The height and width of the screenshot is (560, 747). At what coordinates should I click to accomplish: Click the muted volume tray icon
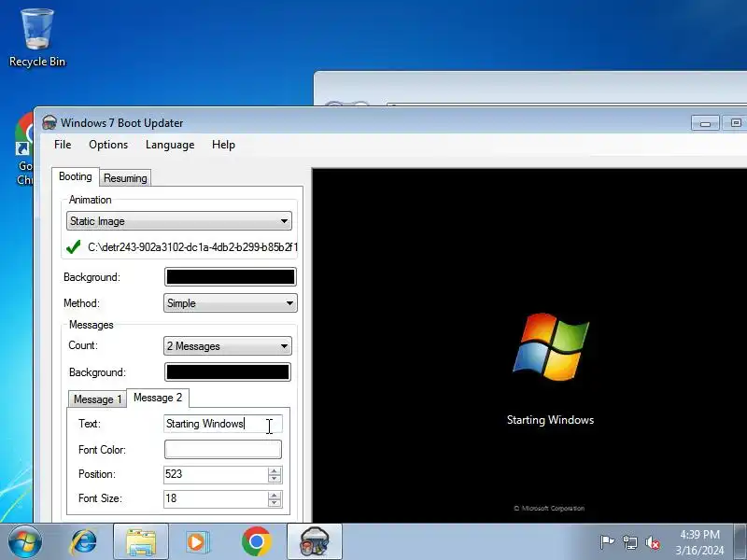653,542
